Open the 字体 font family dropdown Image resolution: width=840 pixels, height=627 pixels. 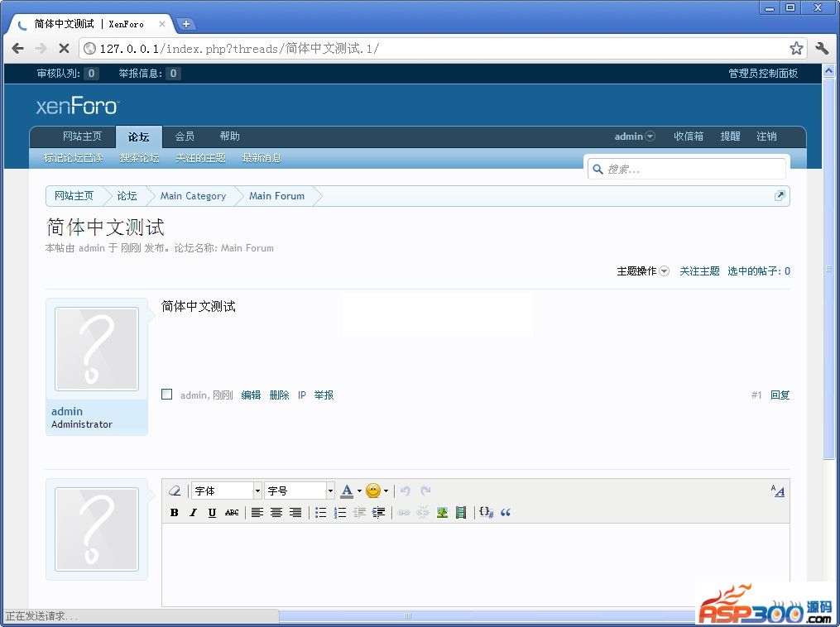click(x=227, y=491)
